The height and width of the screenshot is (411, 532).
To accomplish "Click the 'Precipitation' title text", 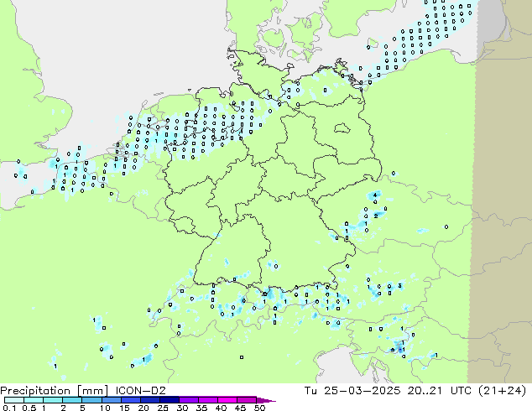I will click(35, 391).
